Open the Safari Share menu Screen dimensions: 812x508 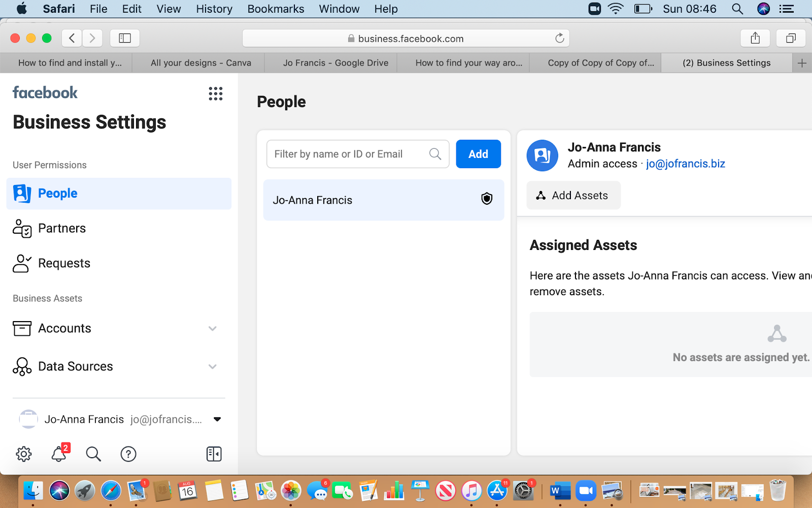pyautogui.click(x=755, y=38)
